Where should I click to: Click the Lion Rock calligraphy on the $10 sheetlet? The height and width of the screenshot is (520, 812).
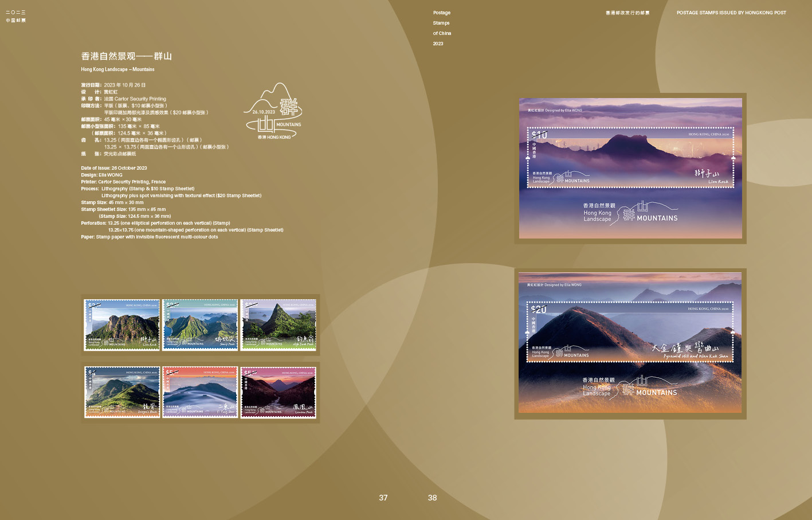711,175
